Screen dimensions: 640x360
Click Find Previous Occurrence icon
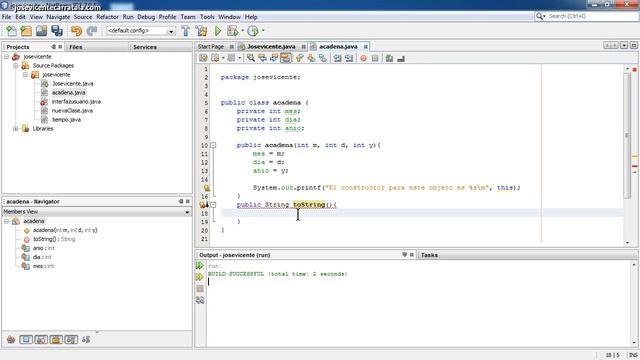262,58
